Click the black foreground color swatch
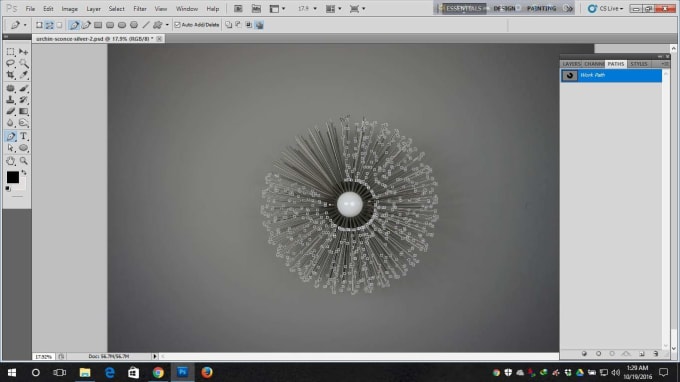680x382 pixels. 13,177
